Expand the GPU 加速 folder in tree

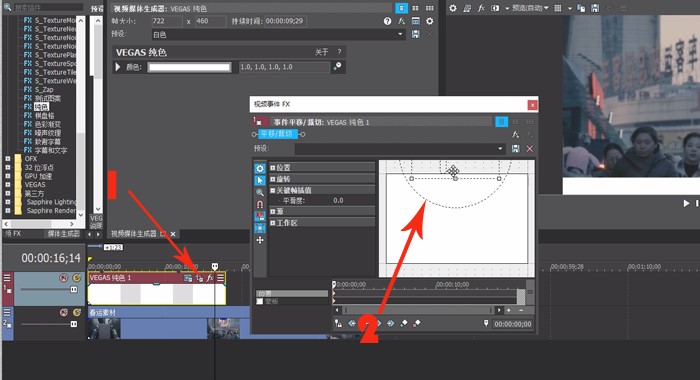tap(8, 176)
